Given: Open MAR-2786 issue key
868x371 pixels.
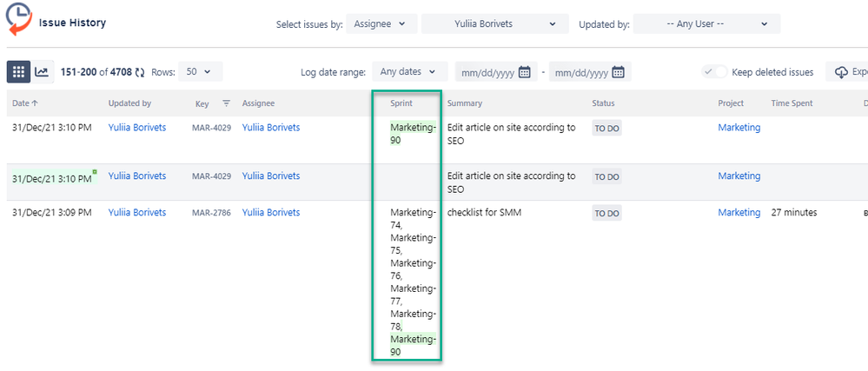Looking at the screenshot, I should pyautogui.click(x=211, y=213).
